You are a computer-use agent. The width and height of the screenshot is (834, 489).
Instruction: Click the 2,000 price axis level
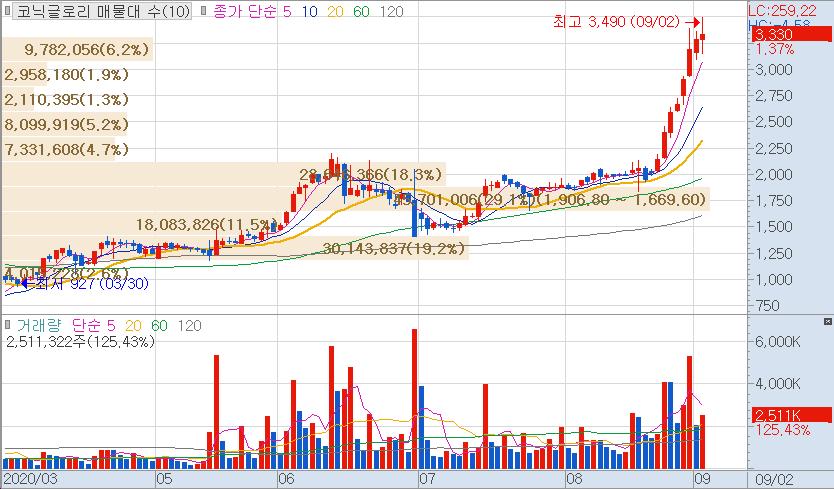[774, 175]
